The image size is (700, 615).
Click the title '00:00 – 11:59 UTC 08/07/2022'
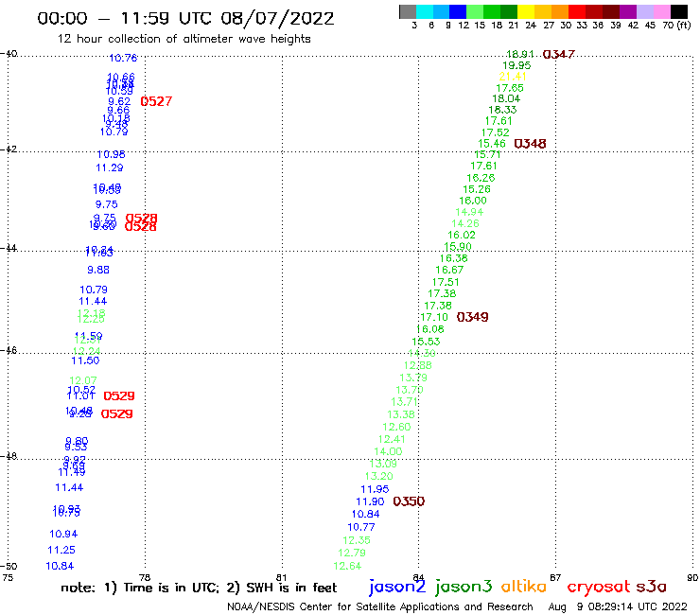[185, 18]
